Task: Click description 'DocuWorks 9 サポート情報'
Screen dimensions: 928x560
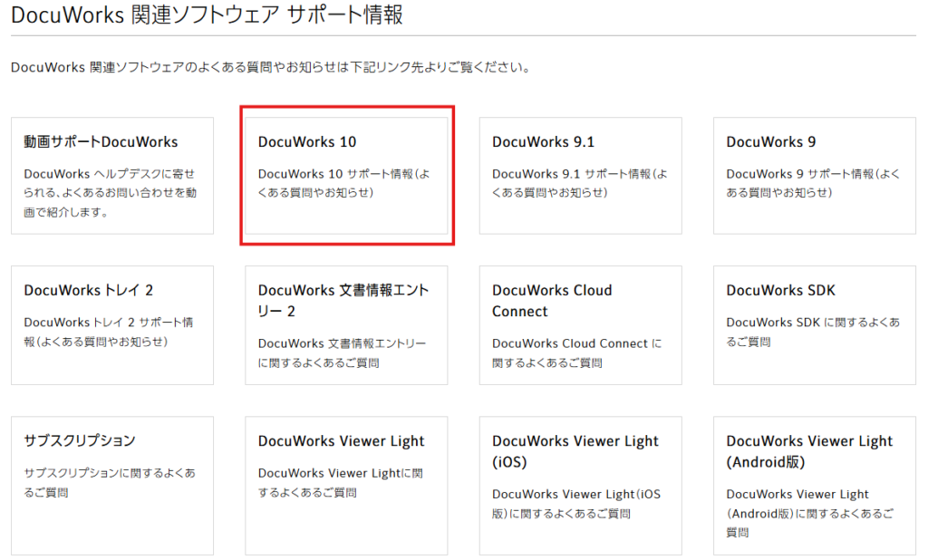Action: click(x=813, y=183)
